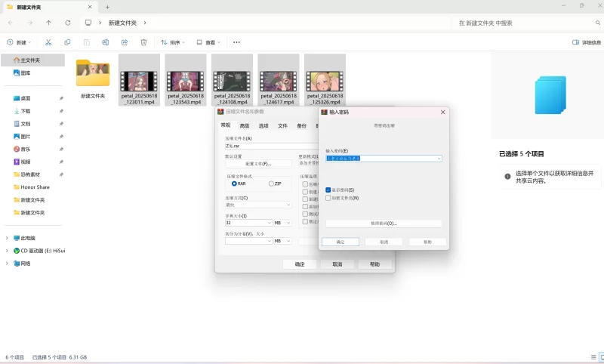Toggle the 显示密码 checkbox

point(328,190)
